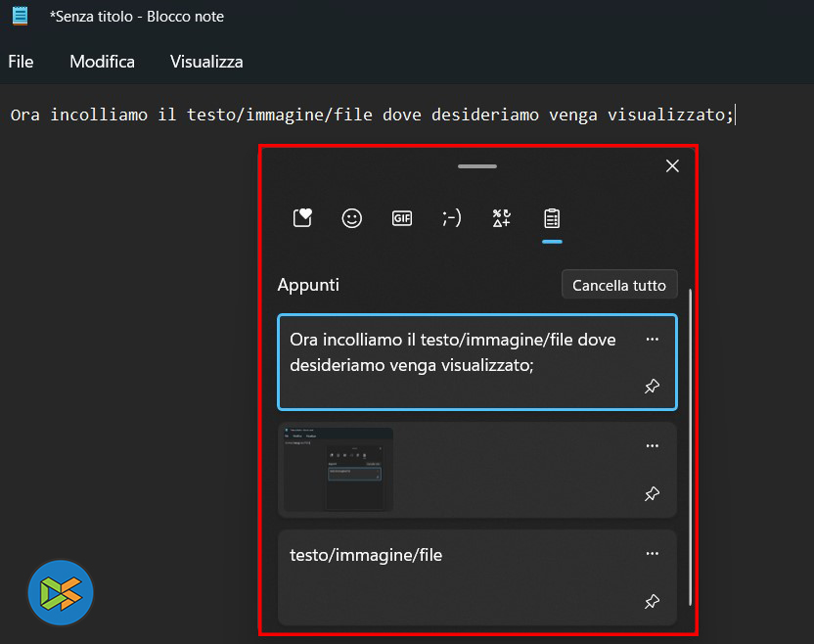814x644 pixels.
Task: Click the Appunti heading
Action: [x=308, y=285]
